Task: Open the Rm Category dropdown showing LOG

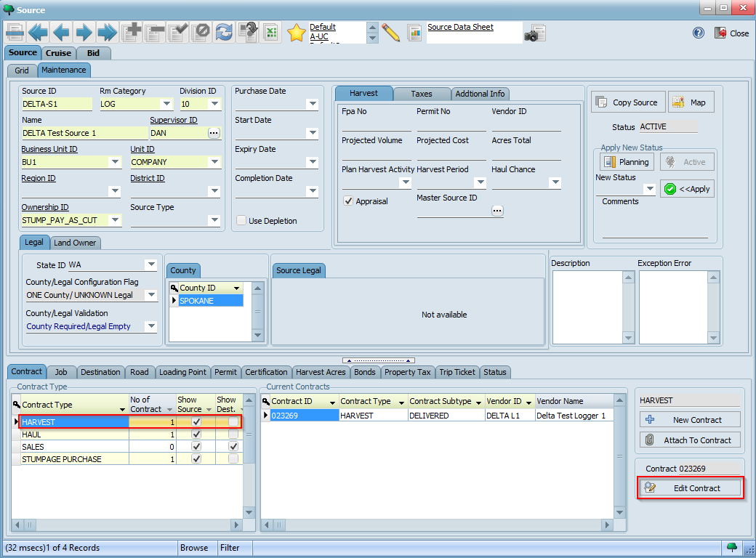Action: (x=166, y=104)
